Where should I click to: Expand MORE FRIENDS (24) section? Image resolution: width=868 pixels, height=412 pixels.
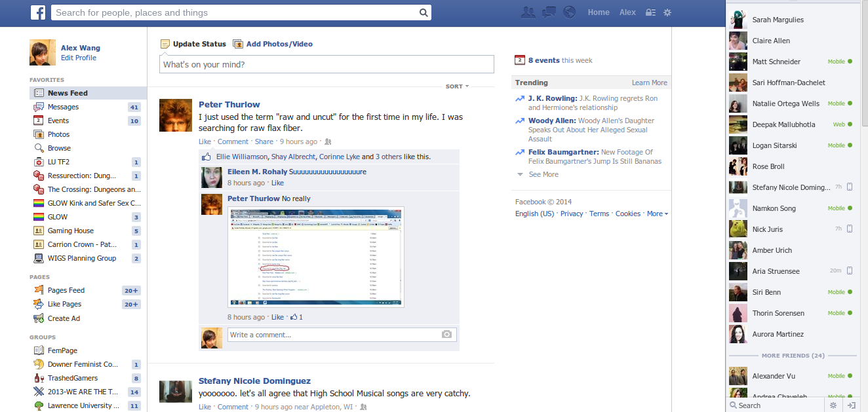(x=793, y=356)
